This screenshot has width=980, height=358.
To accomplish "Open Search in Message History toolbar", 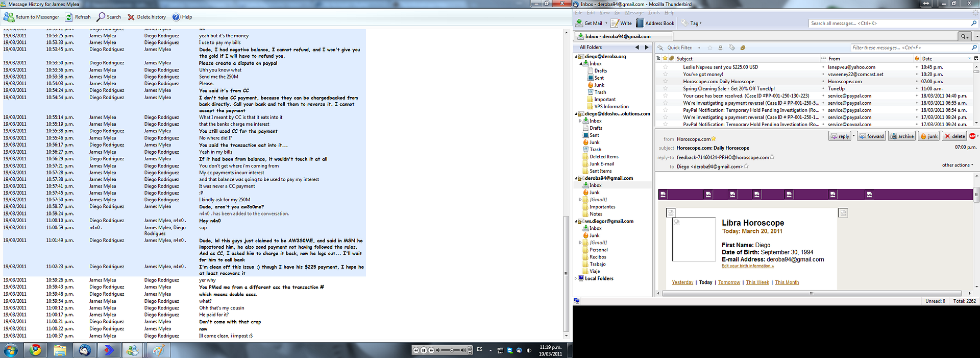I will click(x=109, y=17).
